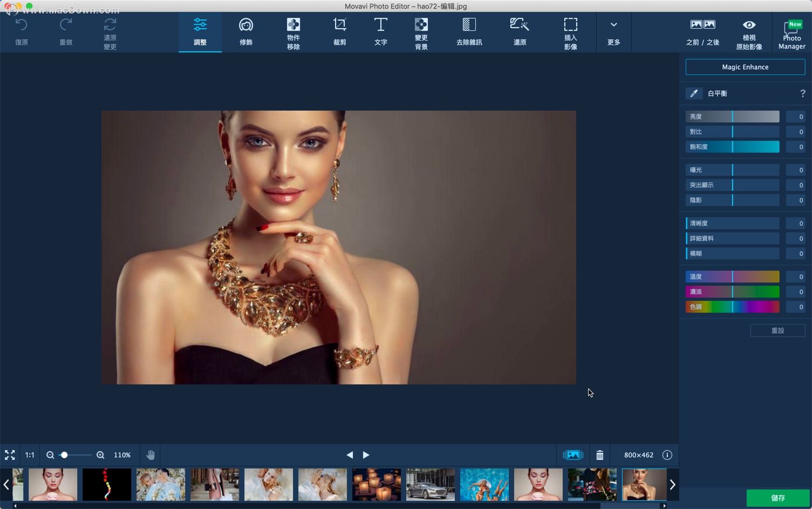
Task: Click the 飽和度 saturation value field
Action: pos(795,147)
